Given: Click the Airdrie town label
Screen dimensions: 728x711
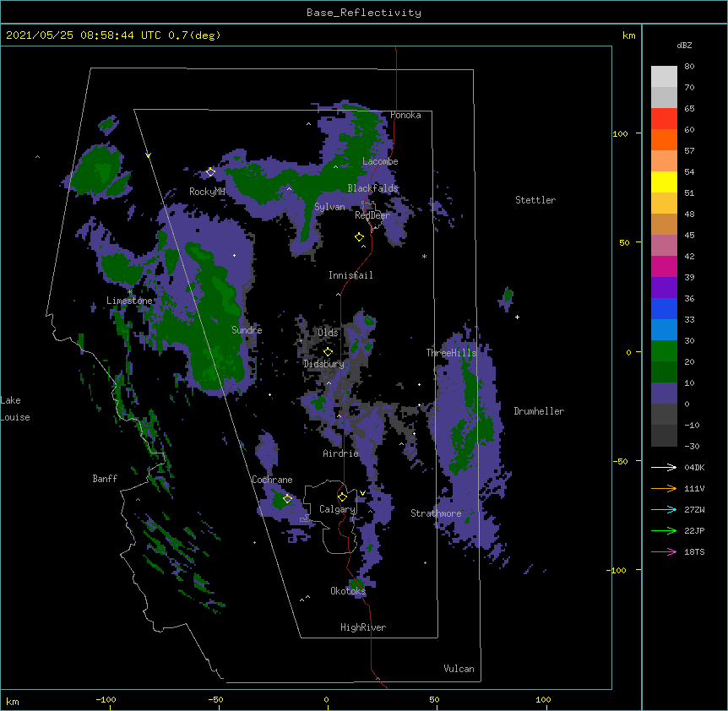Looking at the screenshot, I should (340, 453).
